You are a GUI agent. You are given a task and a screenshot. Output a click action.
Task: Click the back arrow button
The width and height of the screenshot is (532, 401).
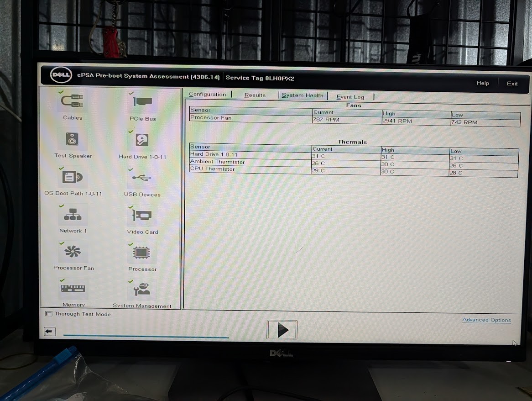50,332
